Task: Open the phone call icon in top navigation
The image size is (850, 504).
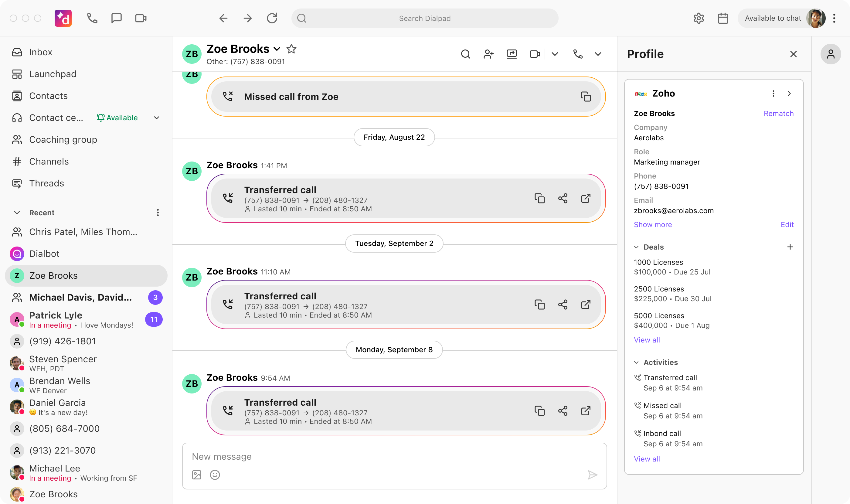Action: [x=92, y=18]
